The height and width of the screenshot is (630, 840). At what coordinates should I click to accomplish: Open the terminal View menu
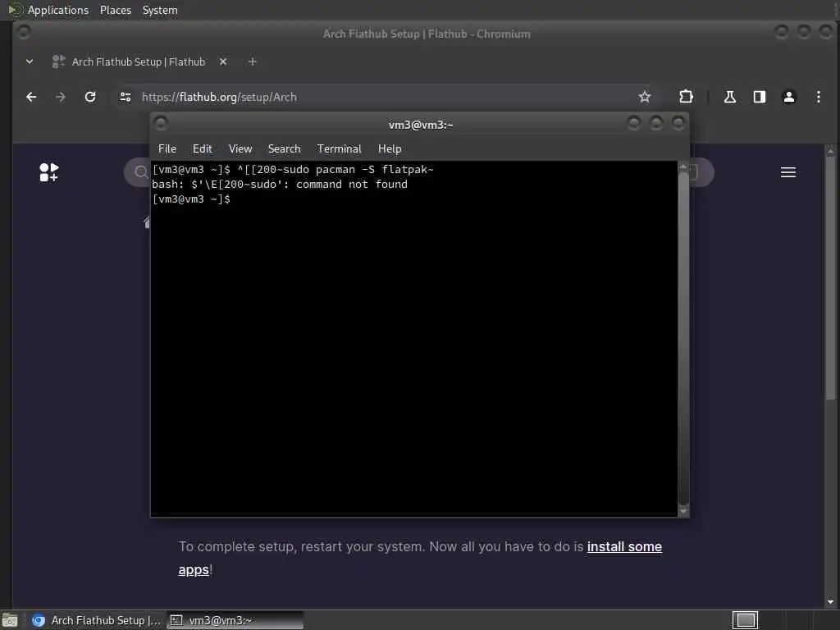click(x=240, y=149)
